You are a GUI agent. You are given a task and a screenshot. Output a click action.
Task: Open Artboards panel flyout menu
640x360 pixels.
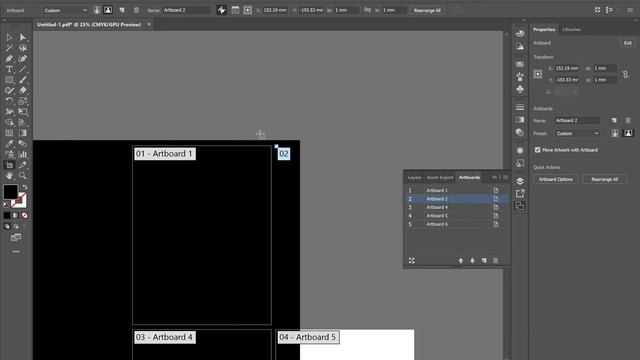click(x=506, y=178)
